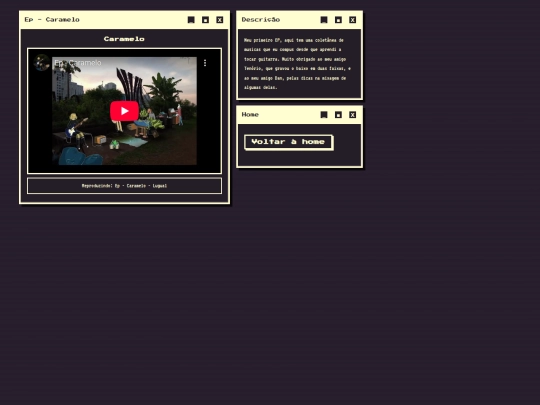Play the Ep - Caramelo YouTube video

(x=124, y=111)
